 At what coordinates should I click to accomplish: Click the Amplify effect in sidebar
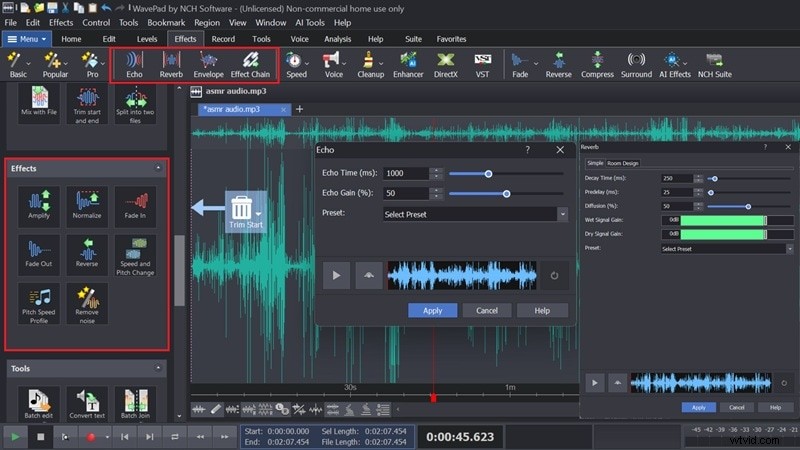tap(39, 205)
